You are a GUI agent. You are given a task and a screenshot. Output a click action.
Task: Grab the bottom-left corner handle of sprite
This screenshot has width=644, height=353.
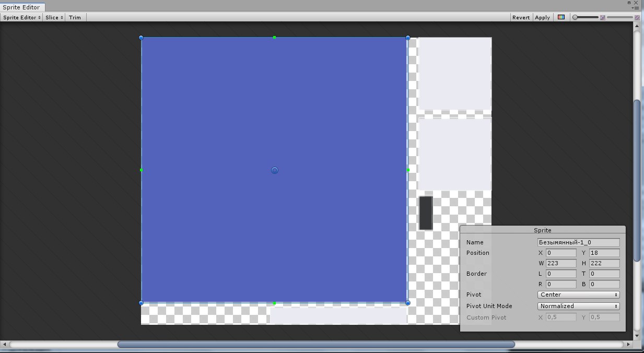(141, 303)
